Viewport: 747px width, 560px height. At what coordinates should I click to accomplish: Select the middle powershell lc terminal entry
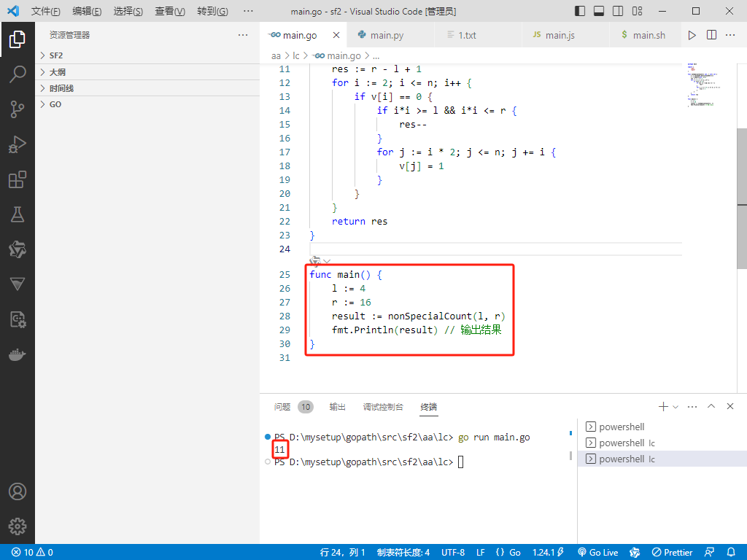(662, 443)
